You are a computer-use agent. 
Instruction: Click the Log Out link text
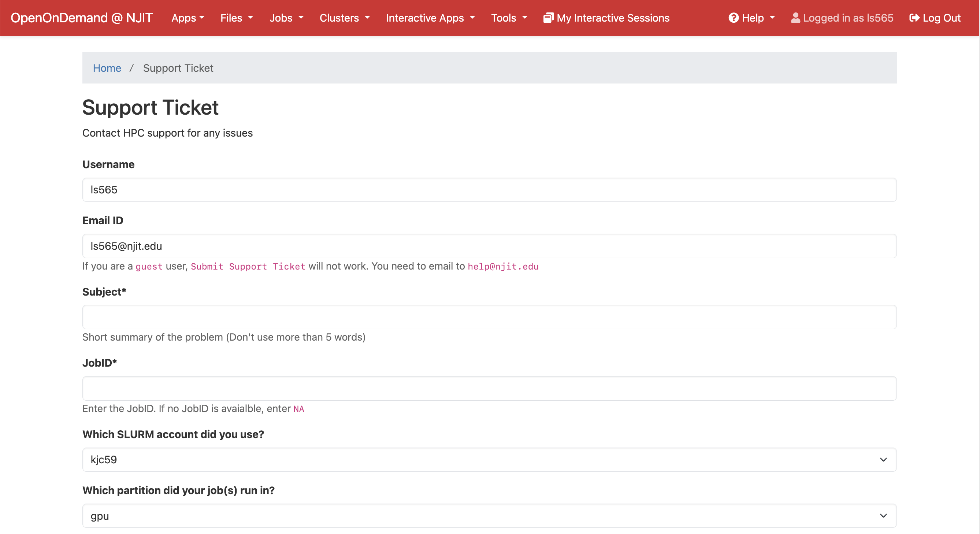942,18
